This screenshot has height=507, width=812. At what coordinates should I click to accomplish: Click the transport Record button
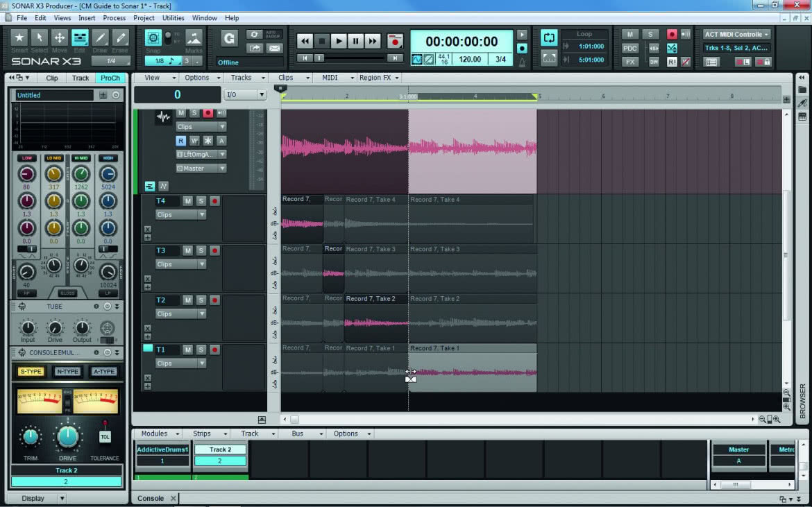coord(395,41)
